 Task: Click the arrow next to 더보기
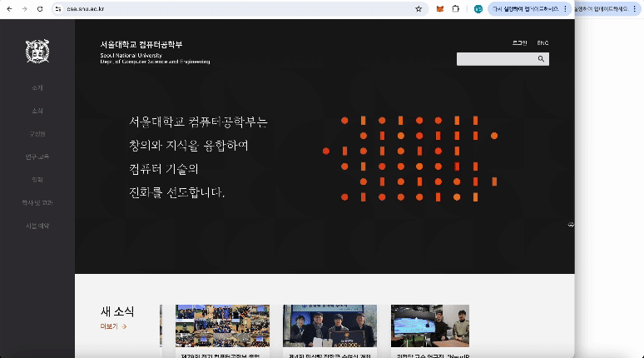coord(124,326)
